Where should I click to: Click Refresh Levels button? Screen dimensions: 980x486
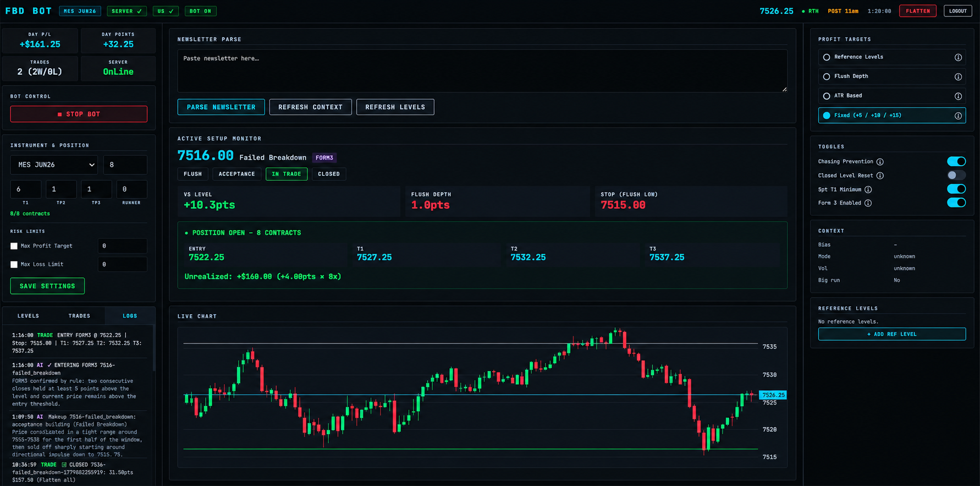tap(395, 107)
